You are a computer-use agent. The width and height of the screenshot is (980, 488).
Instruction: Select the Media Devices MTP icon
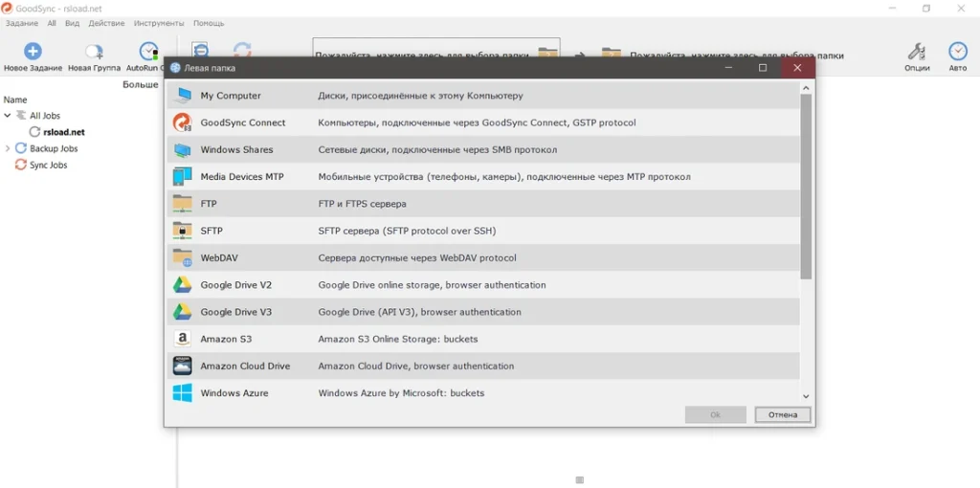pyautogui.click(x=182, y=177)
